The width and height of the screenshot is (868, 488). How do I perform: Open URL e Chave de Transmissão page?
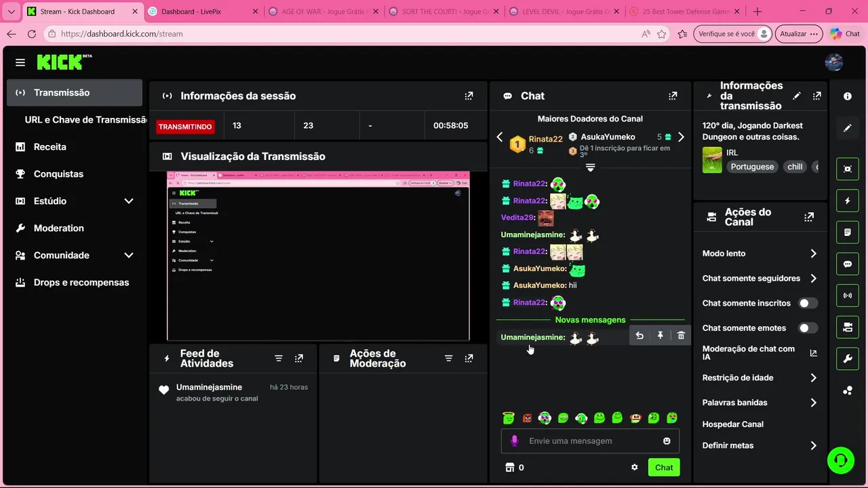85,120
